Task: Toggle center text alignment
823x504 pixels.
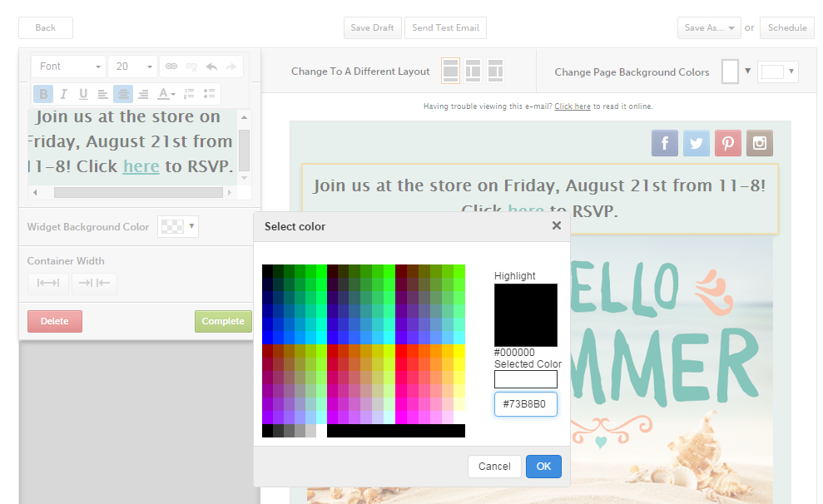Action: (123, 94)
